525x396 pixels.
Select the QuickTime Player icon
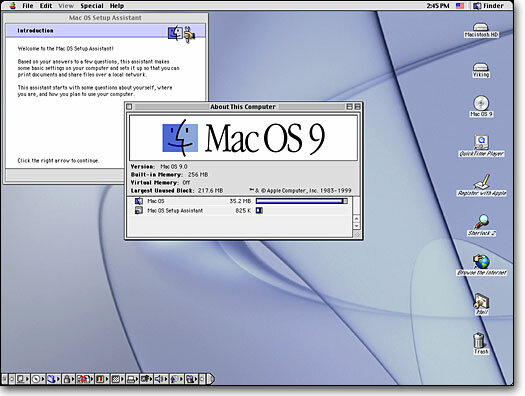point(481,146)
